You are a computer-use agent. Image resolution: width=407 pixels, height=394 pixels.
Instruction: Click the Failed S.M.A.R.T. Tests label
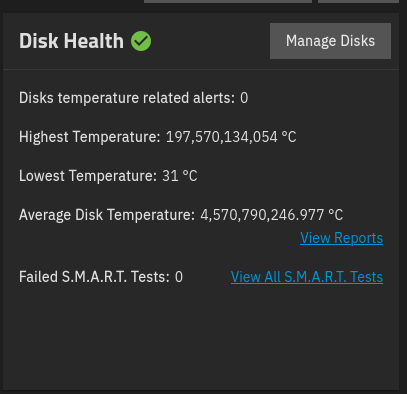tap(94, 277)
